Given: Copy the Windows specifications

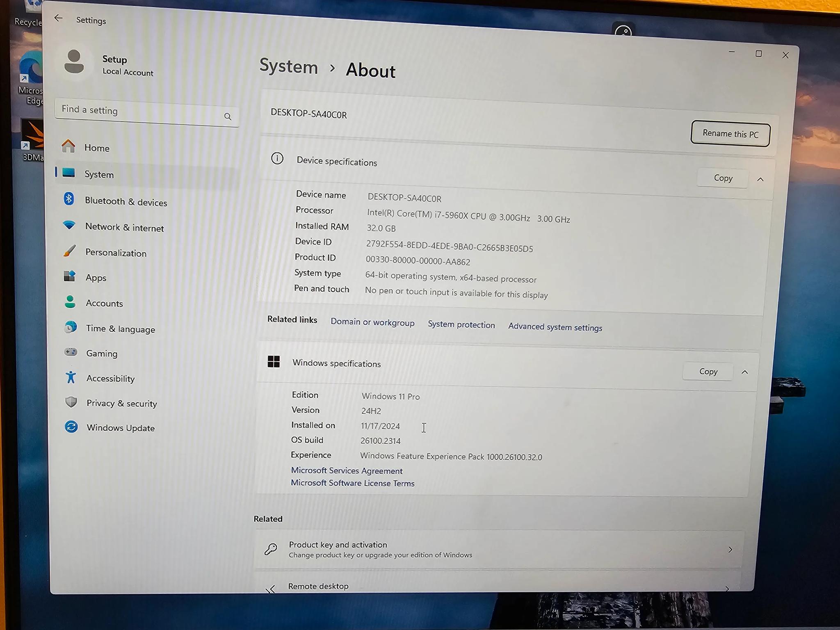Looking at the screenshot, I should (x=708, y=371).
